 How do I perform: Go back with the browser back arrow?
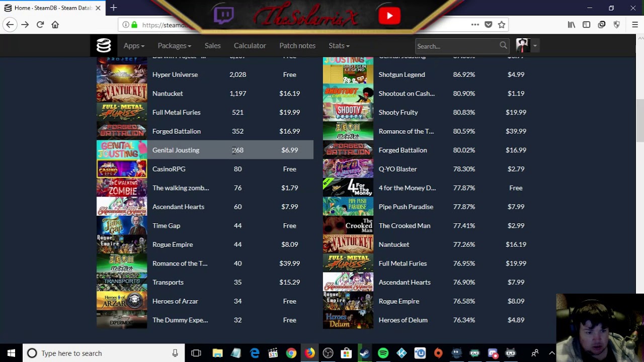click(10, 25)
